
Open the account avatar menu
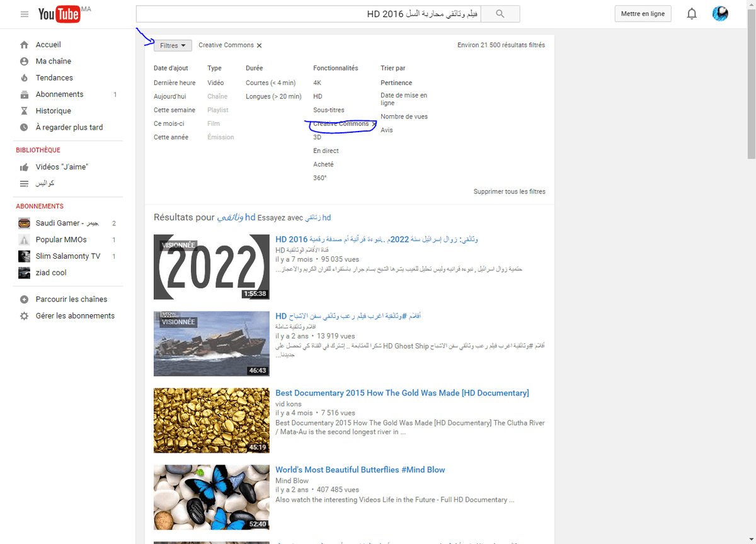pos(720,14)
